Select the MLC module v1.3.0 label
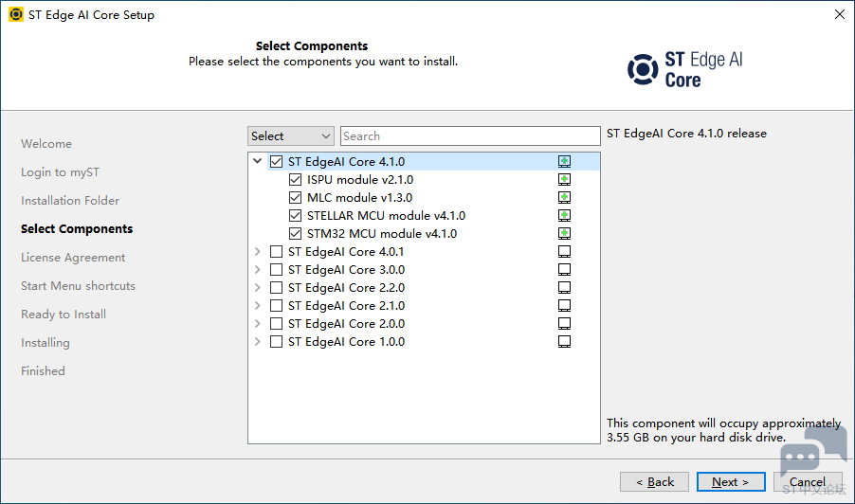This screenshot has width=855, height=504. pos(359,198)
